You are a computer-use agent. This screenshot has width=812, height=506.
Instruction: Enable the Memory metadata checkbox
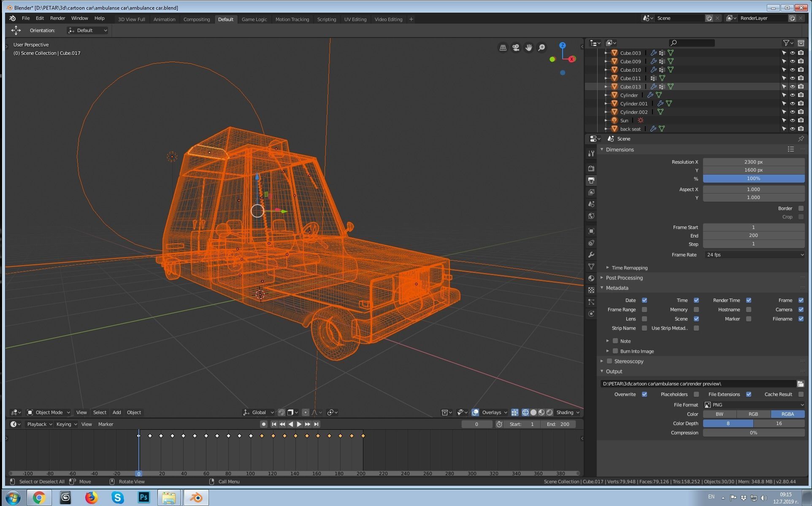[696, 310]
